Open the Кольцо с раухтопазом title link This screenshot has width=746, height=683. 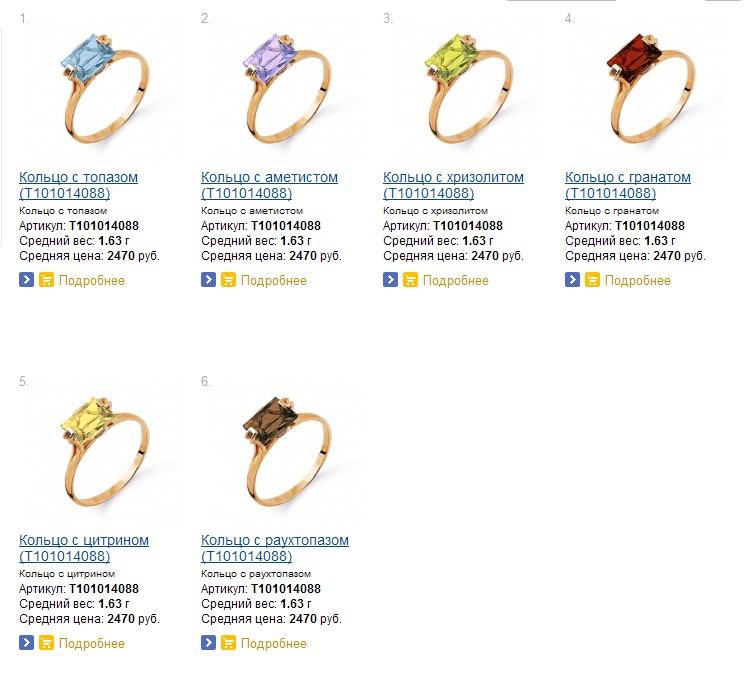coord(275,548)
